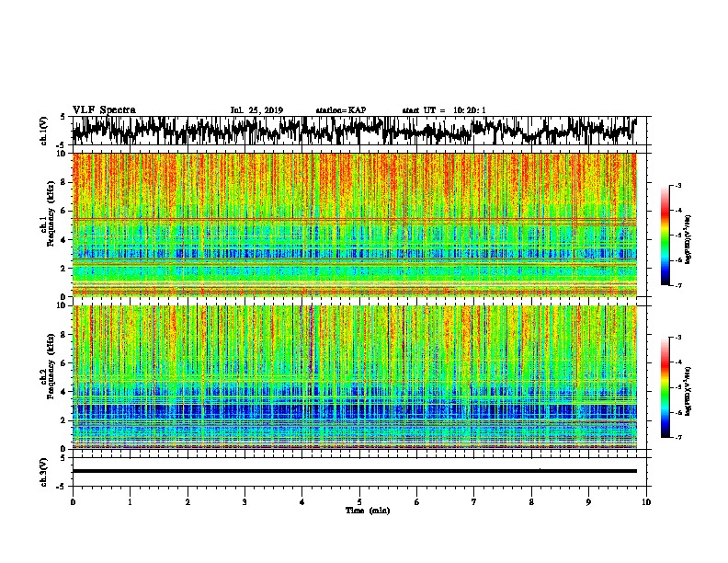Click time axis tick label "0"
The image size is (728, 563).
click(73, 502)
